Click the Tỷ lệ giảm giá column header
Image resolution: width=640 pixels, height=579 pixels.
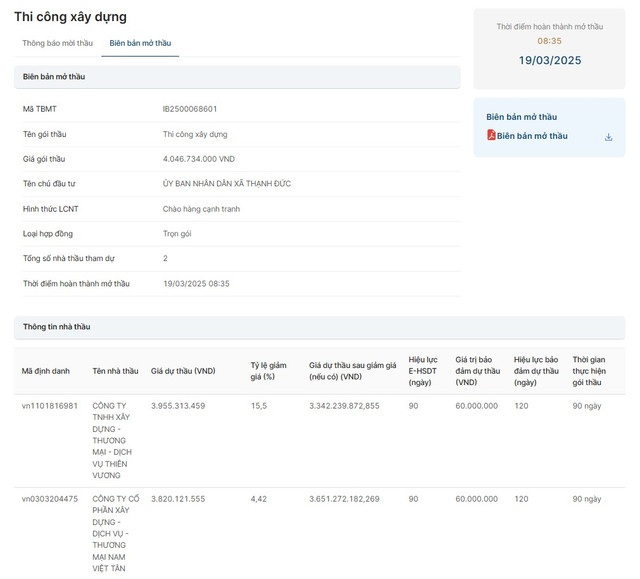point(268,371)
